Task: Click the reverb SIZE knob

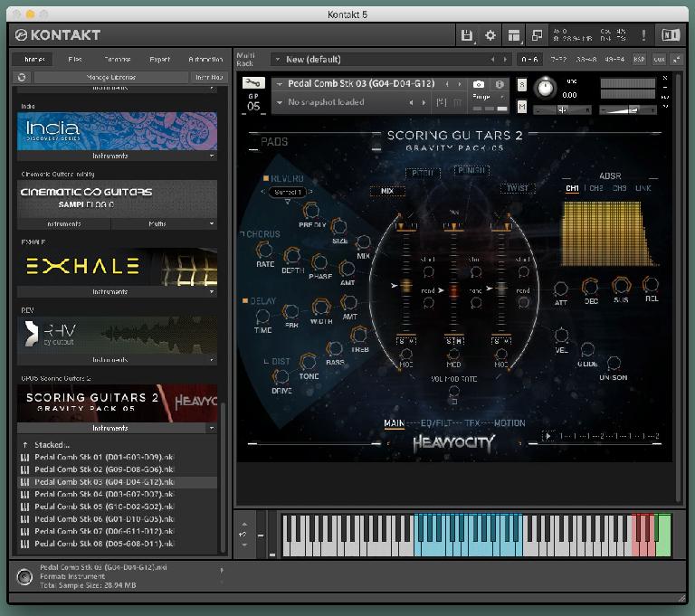Action: (339, 226)
